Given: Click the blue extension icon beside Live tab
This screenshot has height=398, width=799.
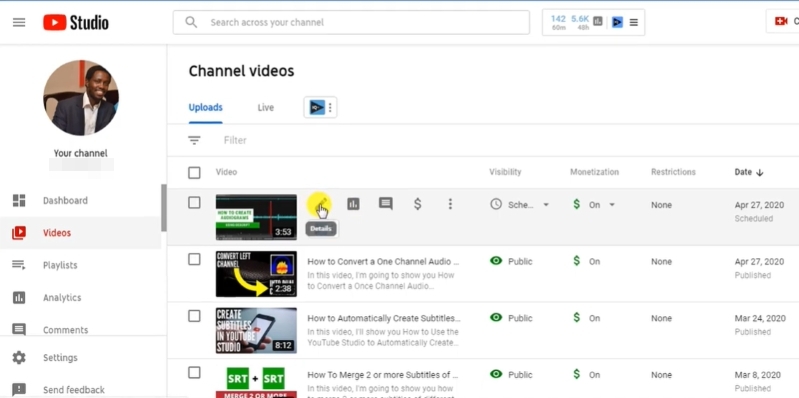Looking at the screenshot, I should [317, 108].
